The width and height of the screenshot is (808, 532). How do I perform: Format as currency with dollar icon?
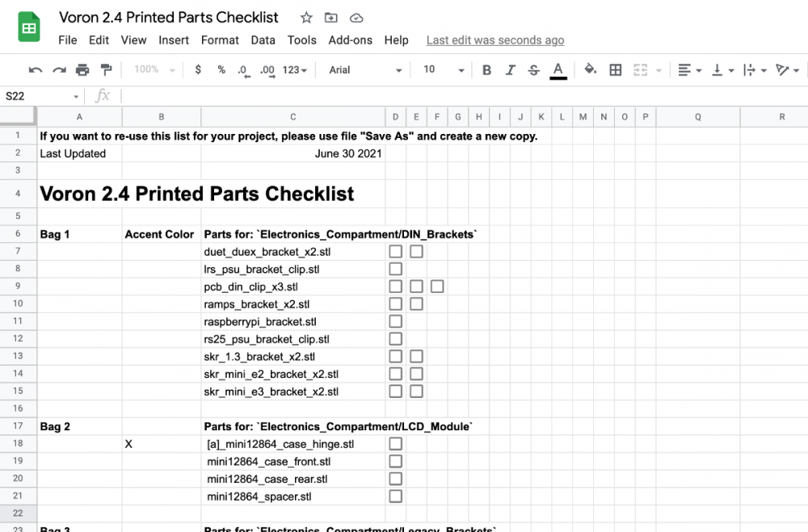pos(198,69)
